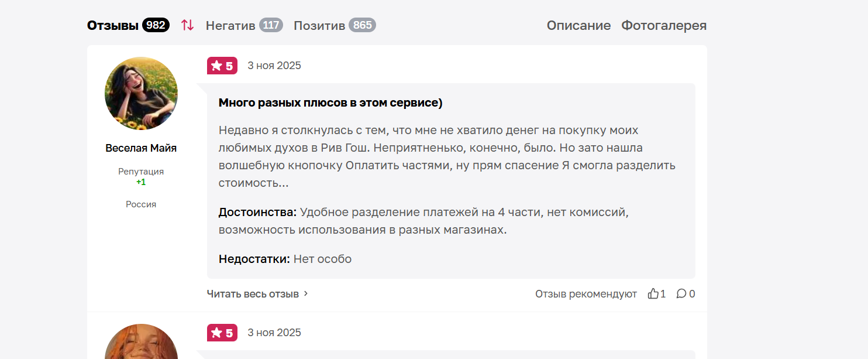The width and height of the screenshot is (868, 359).
Task: Open the Описание section
Action: coord(578,25)
